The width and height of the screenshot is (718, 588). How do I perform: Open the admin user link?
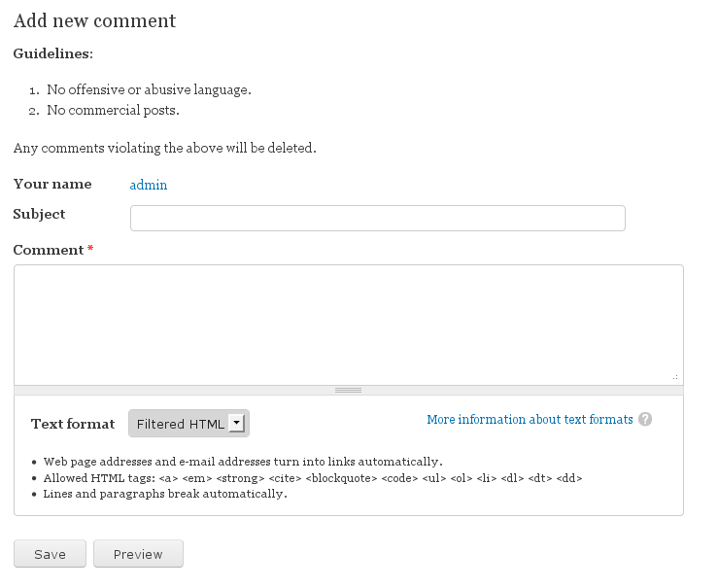pyautogui.click(x=149, y=185)
